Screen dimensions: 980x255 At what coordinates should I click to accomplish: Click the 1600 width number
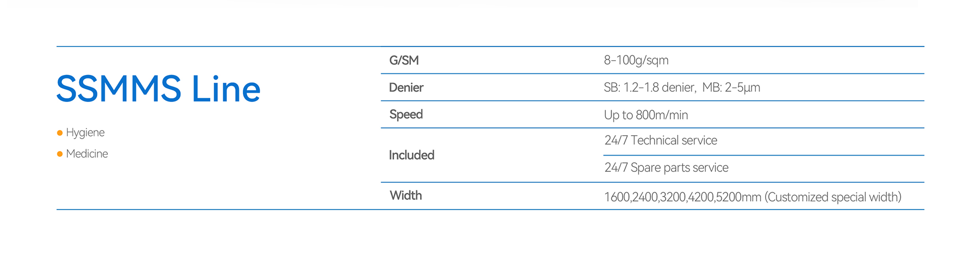click(617, 197)
